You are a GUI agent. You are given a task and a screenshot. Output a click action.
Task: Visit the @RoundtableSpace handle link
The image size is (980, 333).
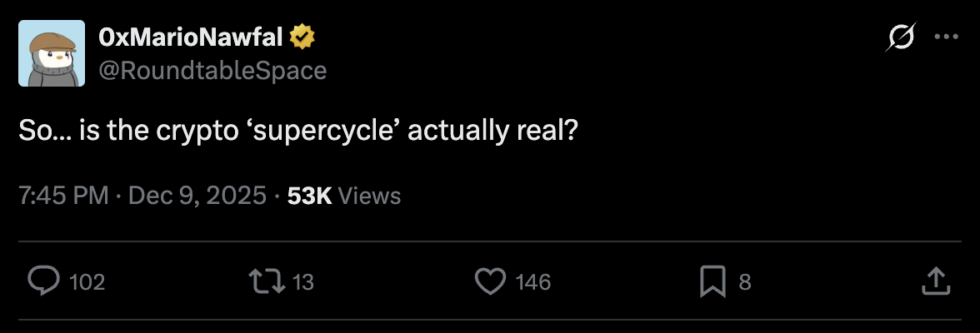click(212, 71)
